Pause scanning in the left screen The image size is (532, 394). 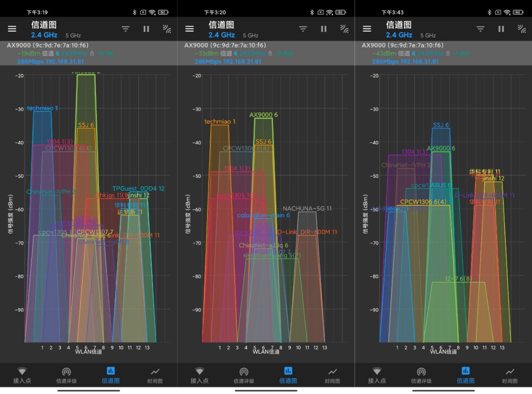click(146, 29)
